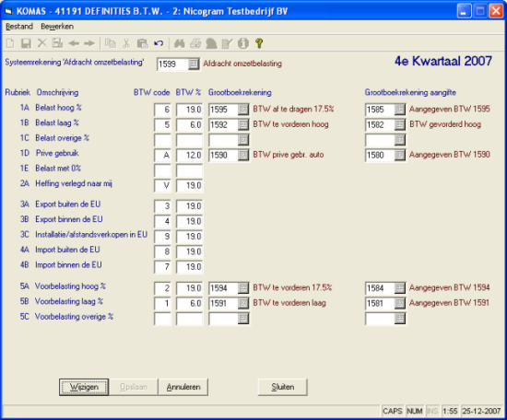
Task: Click the NUM status bar indicator
Action: coord(415,411)
